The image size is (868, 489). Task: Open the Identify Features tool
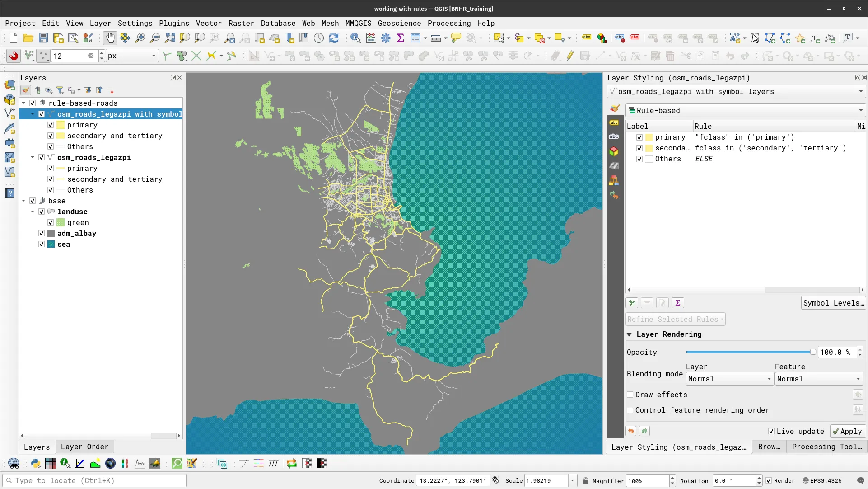pyautogui.click(x=356, y=38)
